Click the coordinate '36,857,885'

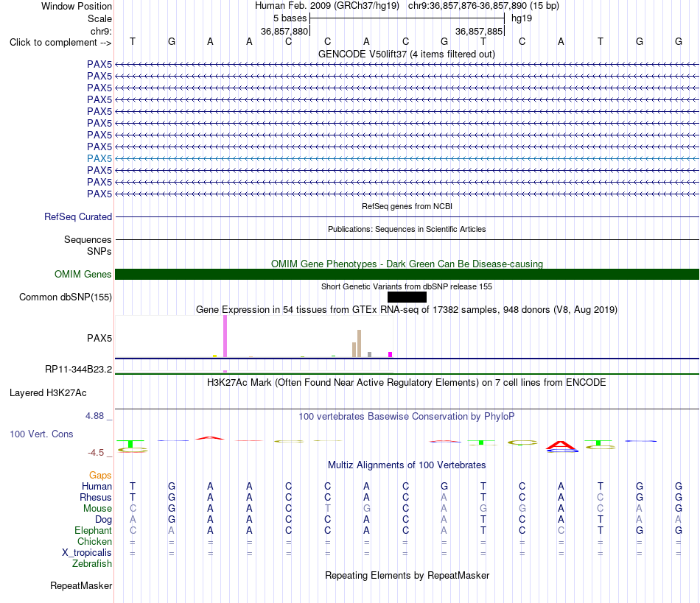pyautogui.click(x=479, y=31)
